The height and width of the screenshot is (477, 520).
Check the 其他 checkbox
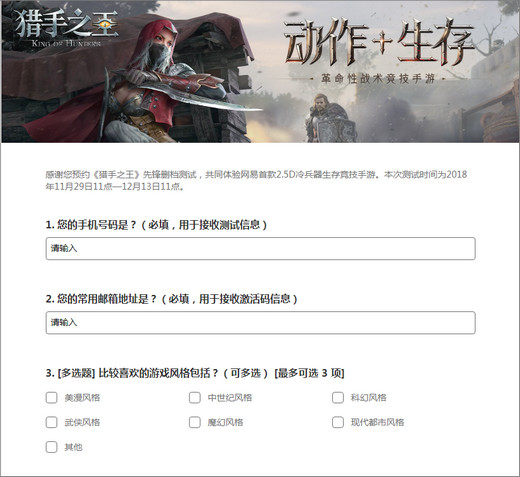tap(51, 447)
